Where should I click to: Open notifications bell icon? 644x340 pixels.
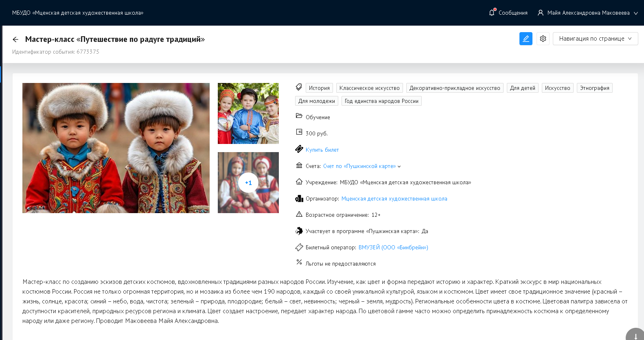pos(492,13)
